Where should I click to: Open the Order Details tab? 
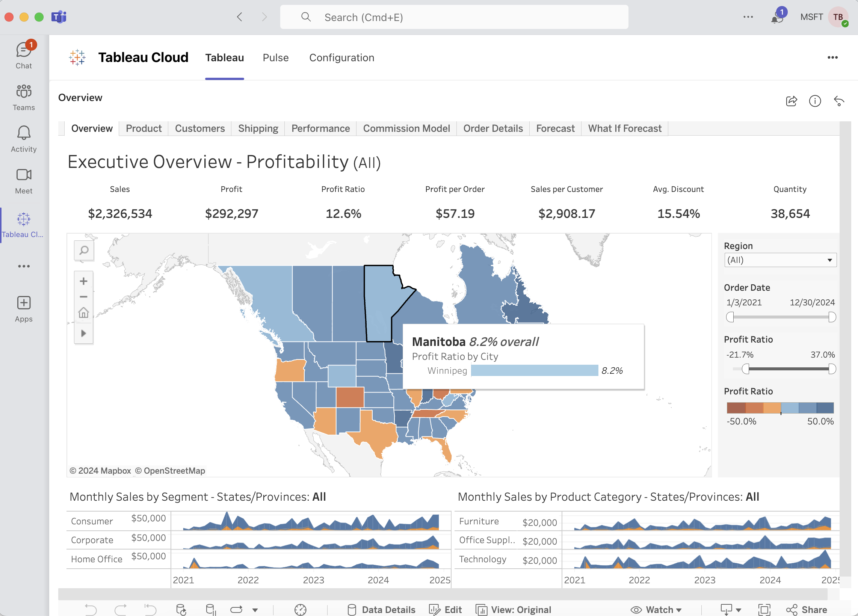pyautogui.click(x=493, y=128)
